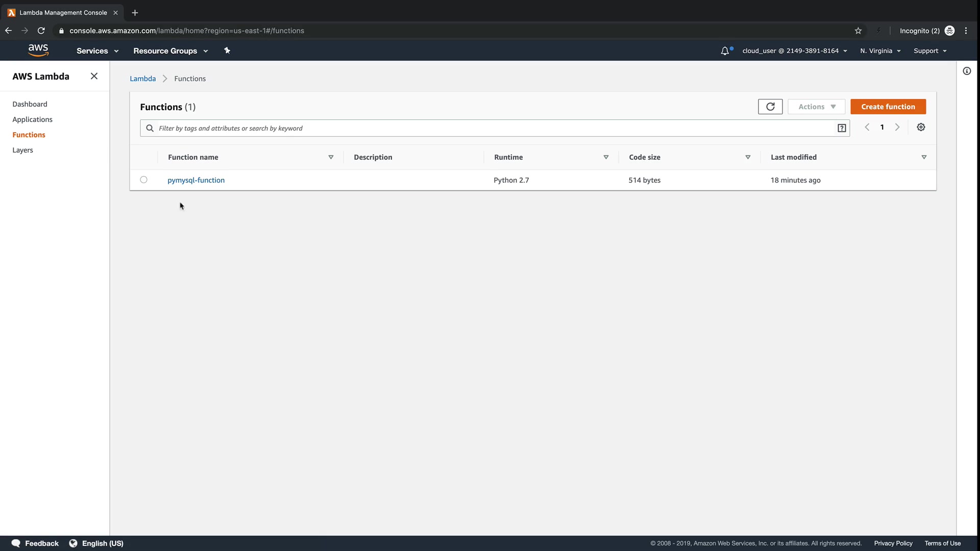Select the pymysql-function radio button
The width and height of the screenshot is (980, 551).
(143, 180)
